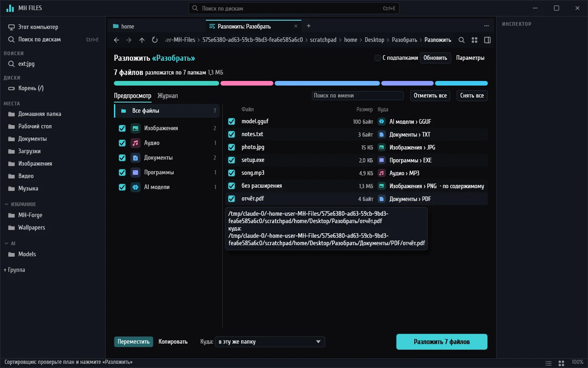Click the Снять все button
Image resolution: width=588 pixels, height=368 pixels.
tap(472, 96)
